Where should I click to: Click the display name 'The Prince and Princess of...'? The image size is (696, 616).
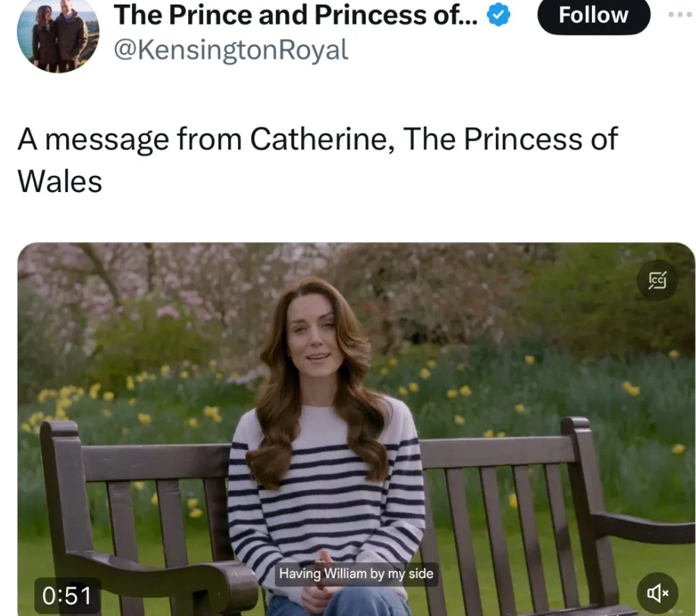pos(296,15)
